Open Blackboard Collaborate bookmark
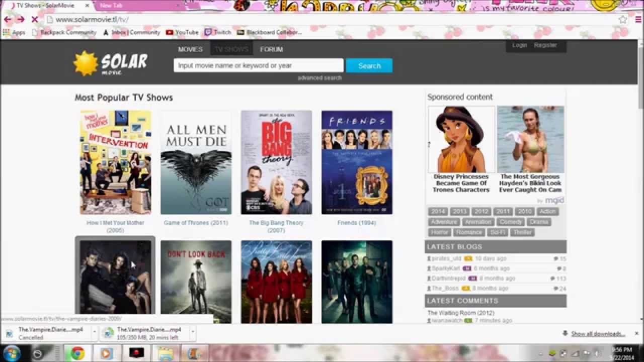 click(270, 32)
